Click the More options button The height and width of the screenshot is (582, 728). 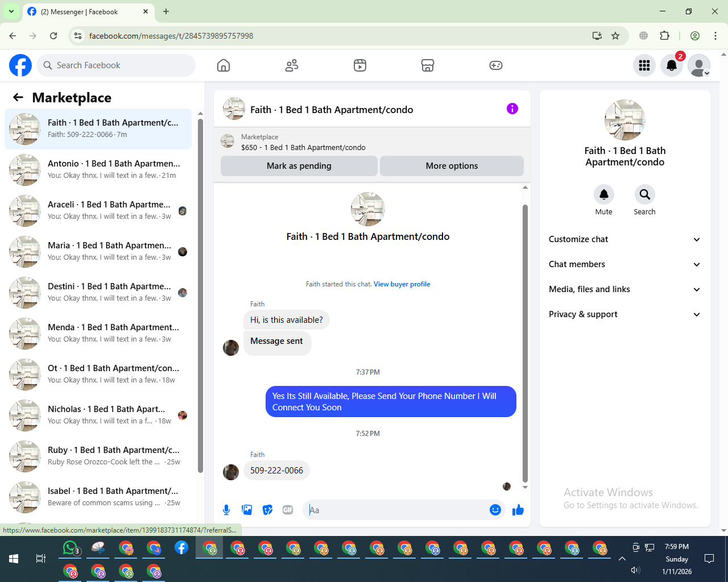point(452,166)
